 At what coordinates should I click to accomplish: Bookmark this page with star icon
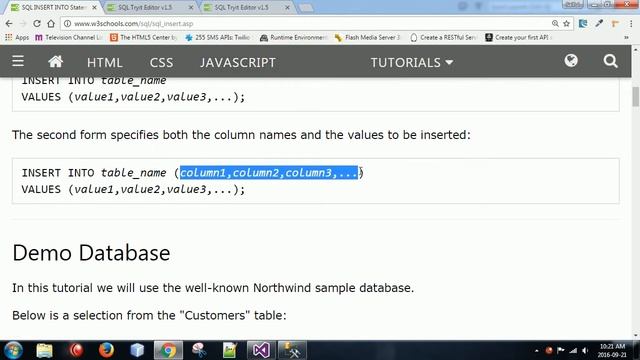[567, 24]
